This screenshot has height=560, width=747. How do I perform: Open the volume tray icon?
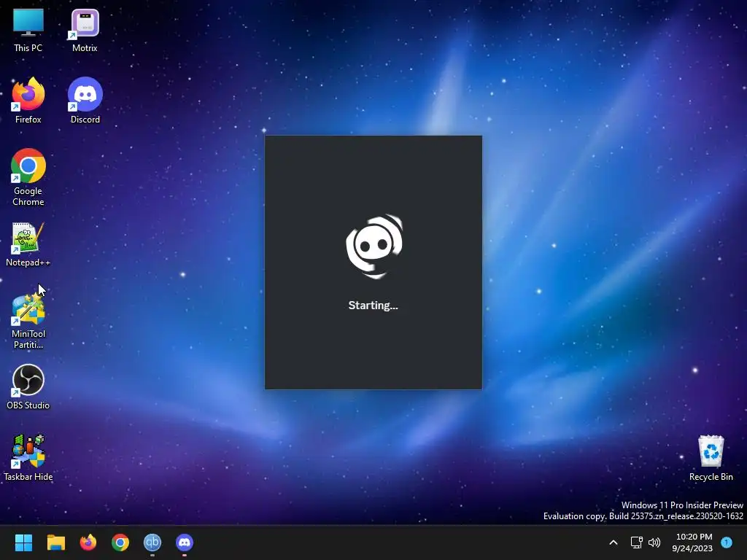click(x=654, y=542)
